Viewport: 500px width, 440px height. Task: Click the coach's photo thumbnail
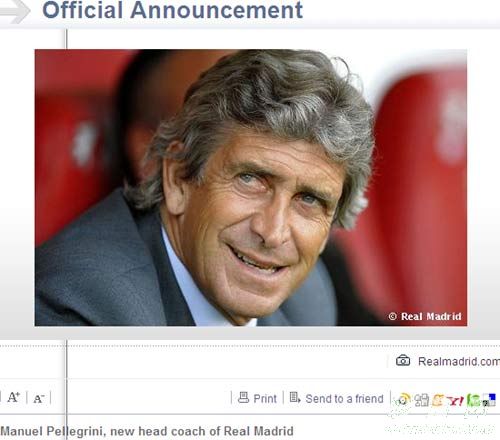click(251, 188)
